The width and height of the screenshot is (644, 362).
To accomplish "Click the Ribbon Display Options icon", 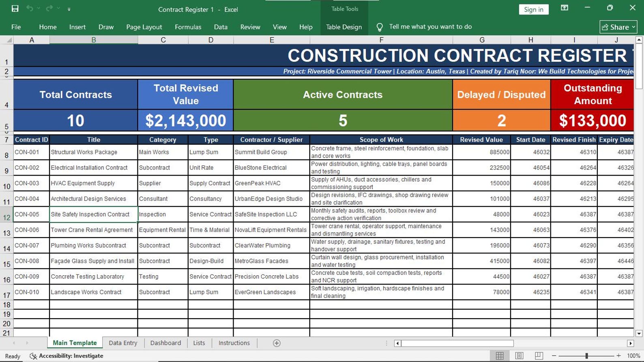I will pos(564,8).
